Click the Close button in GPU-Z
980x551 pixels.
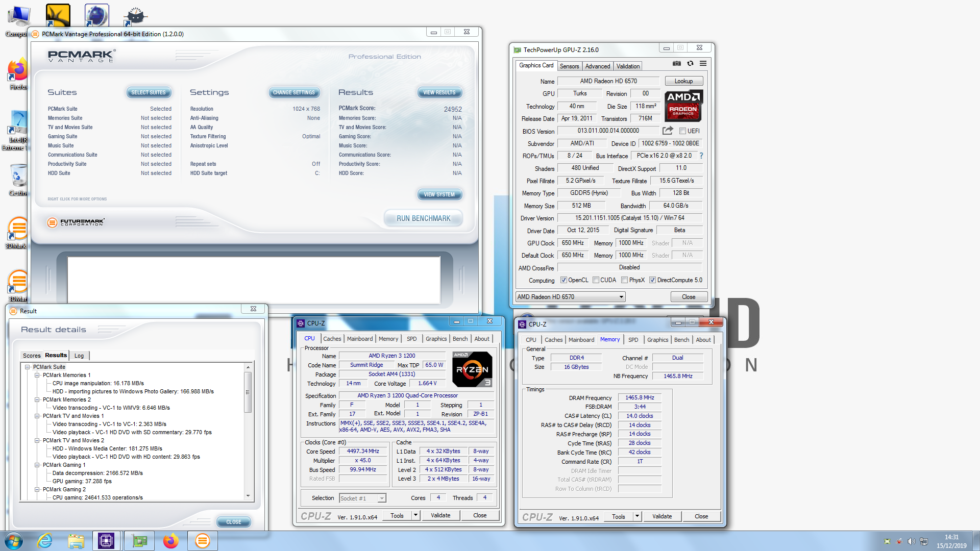tap(689, 297)
